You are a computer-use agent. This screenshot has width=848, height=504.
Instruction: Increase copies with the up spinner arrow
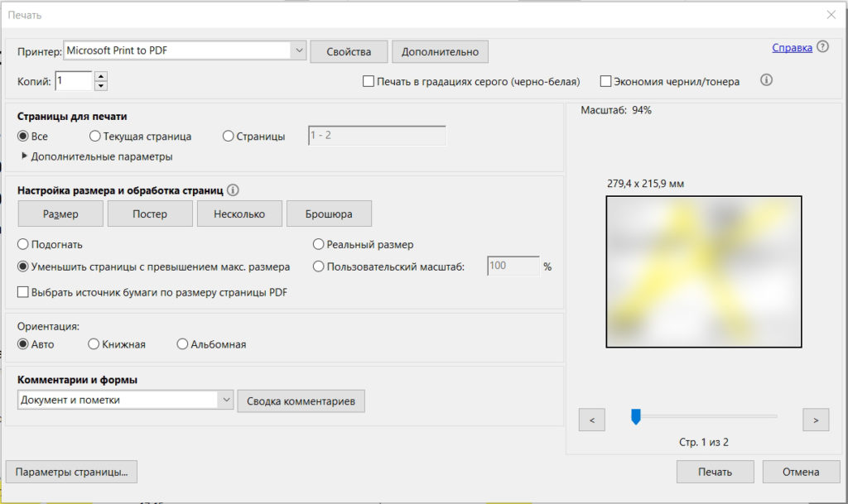101,76
